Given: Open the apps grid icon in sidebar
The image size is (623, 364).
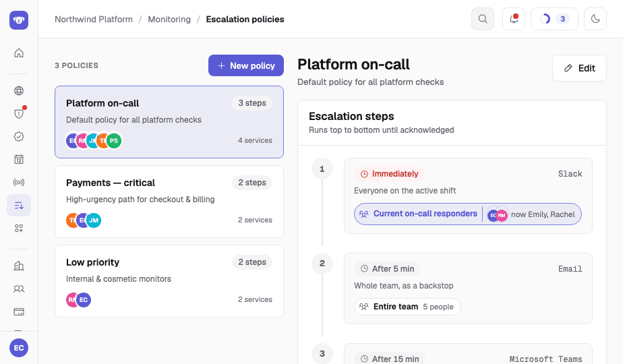Looking at the screenshot, I should (x=19, y=228).
